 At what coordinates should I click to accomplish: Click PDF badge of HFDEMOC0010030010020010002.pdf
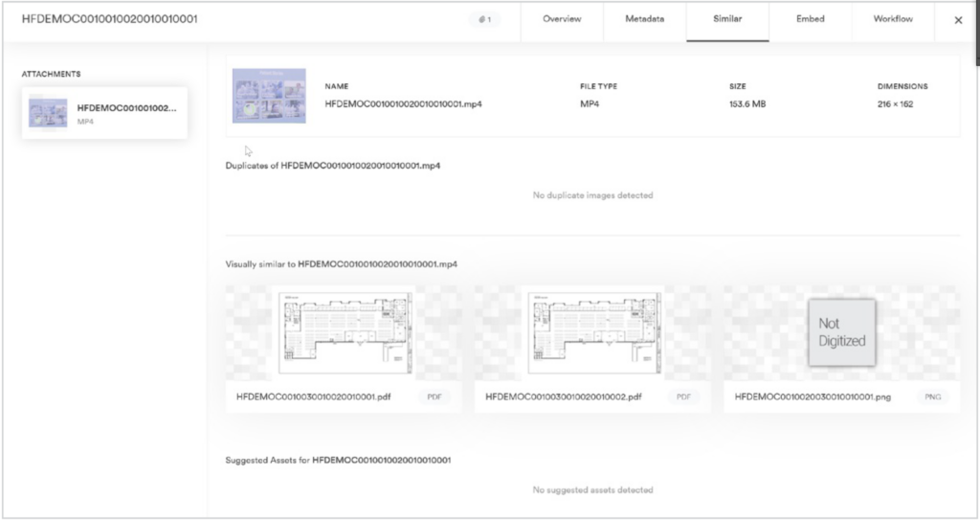(683, 397)
